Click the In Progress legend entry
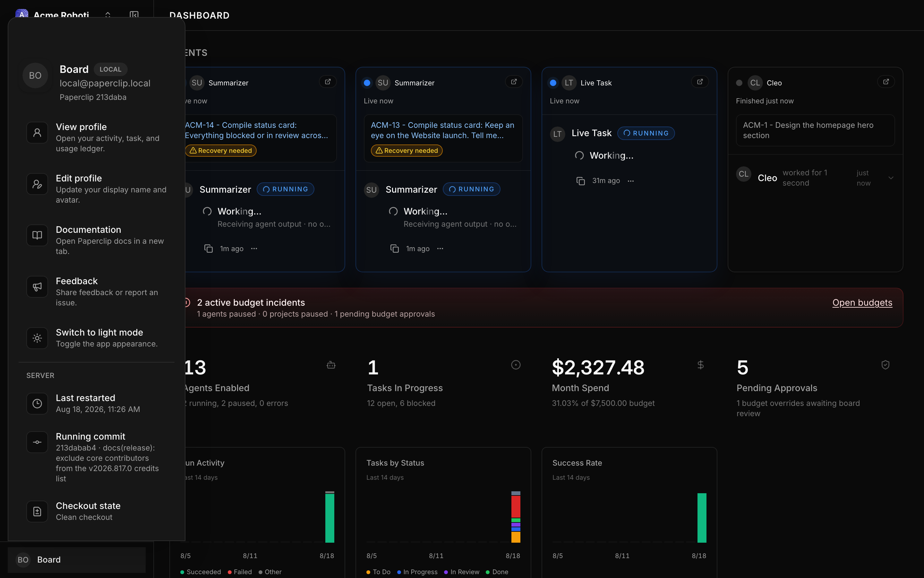This screenshot has width=924, height=578. (417, 572)
